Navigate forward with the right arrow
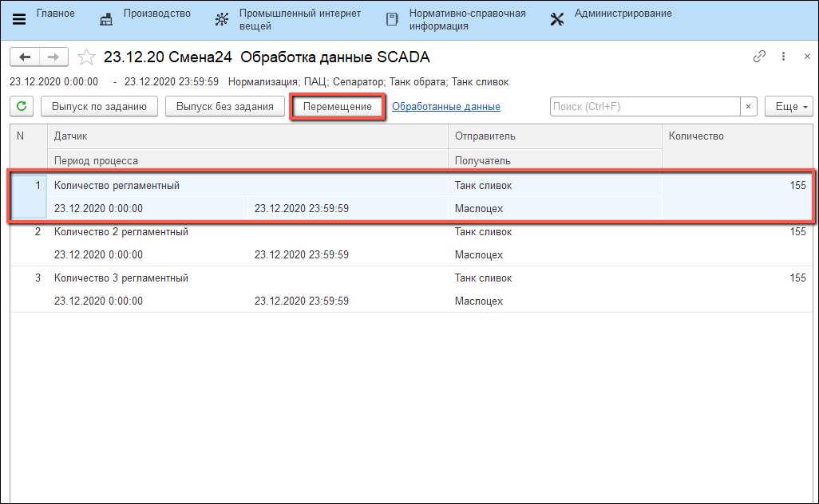 (53, 57)
